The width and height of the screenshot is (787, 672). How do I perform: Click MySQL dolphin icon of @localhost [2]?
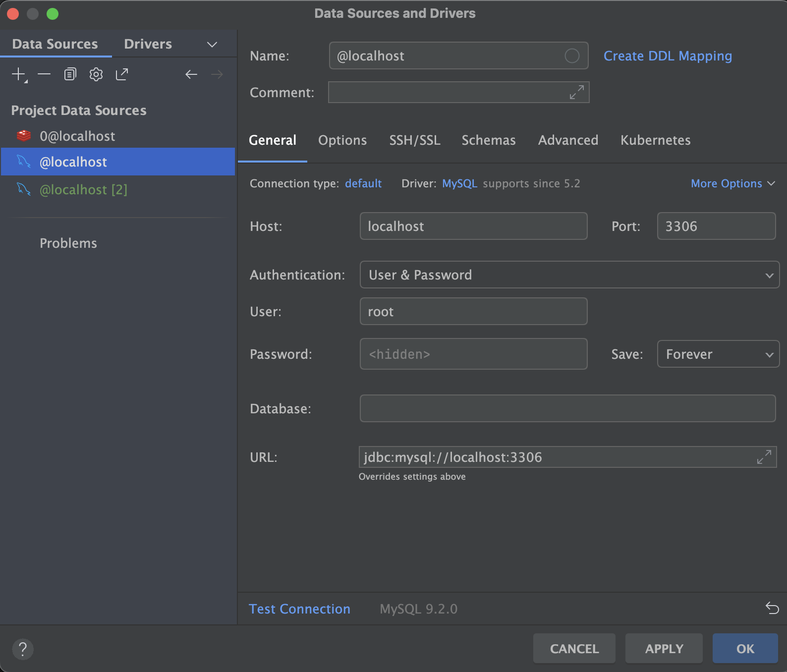(x=23, y=189)
